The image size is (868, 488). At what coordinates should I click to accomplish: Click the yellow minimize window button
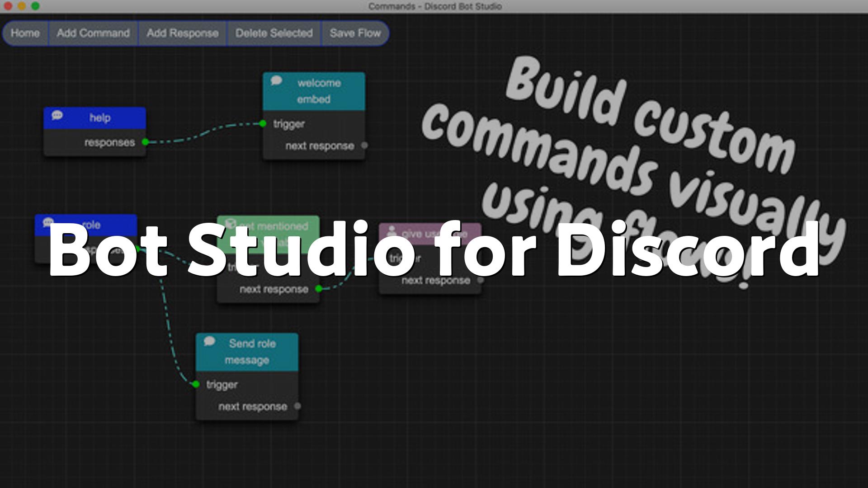pos(22,6)
